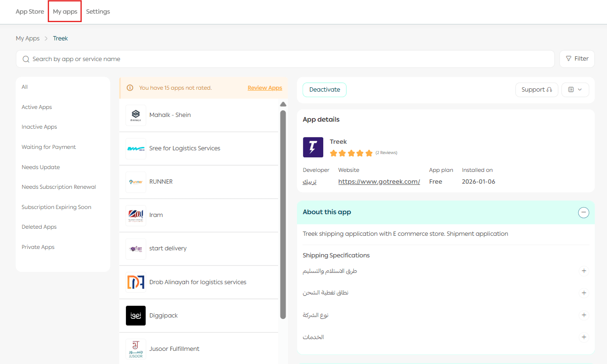Image resolution: width=607 pixels, height=364 pixels.
Task: Open the Review Apps link
Action: click(265, 88)
